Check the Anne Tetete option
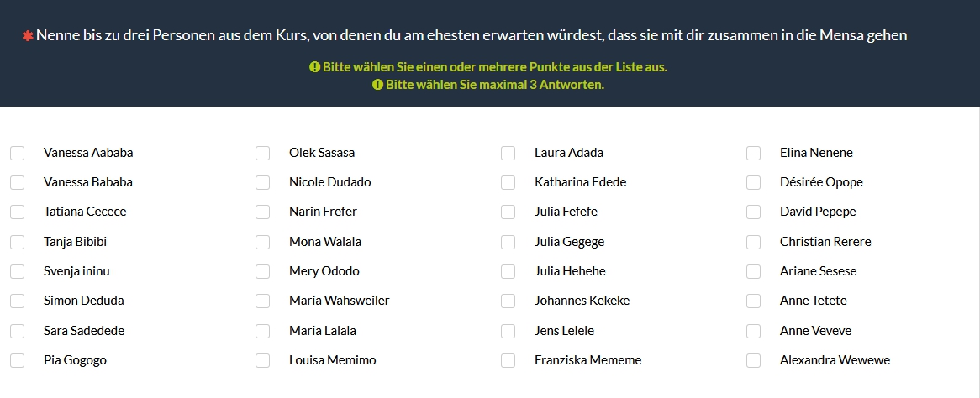Image resolution: width=980 pixels, height=398 pixels. 753,301
